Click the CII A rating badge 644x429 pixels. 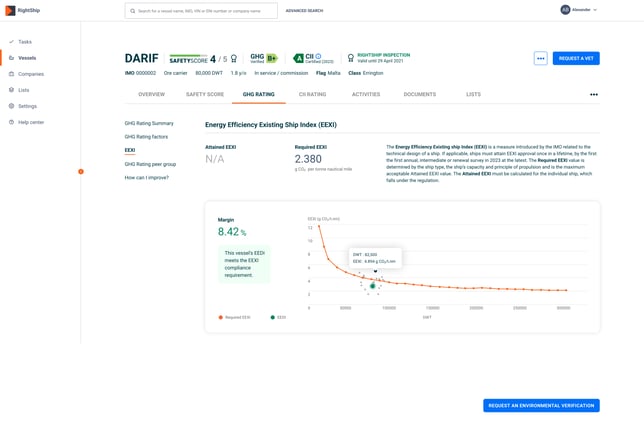tap(299, 58)
